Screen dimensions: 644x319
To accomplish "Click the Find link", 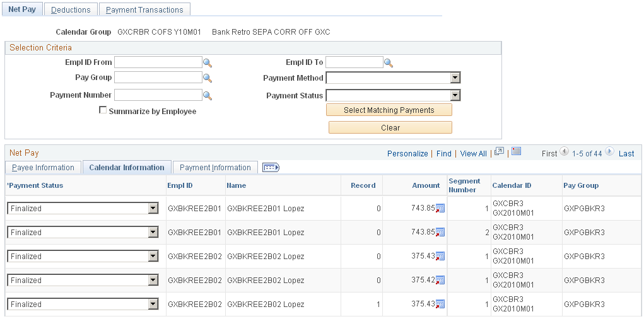I will point(444,154).
